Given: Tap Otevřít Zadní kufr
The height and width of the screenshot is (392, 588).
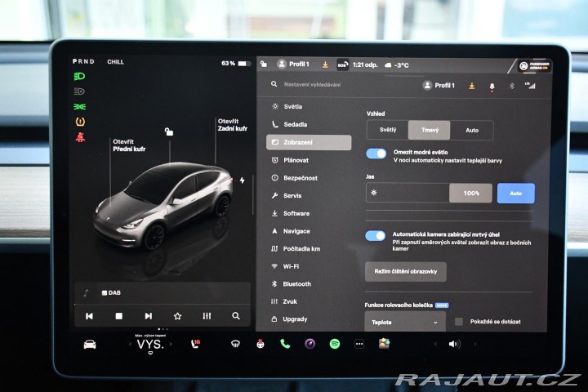Looking at the screenshot, I should [x=233, y=125].
